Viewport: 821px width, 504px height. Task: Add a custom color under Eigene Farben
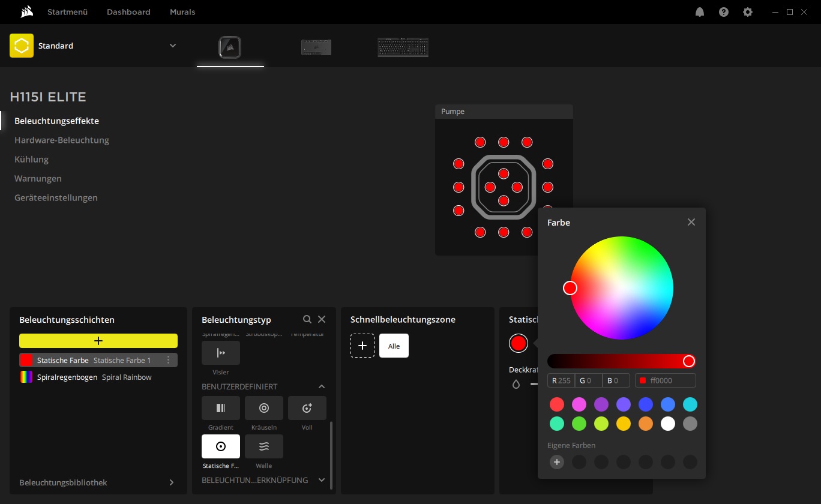click(557, 462)
